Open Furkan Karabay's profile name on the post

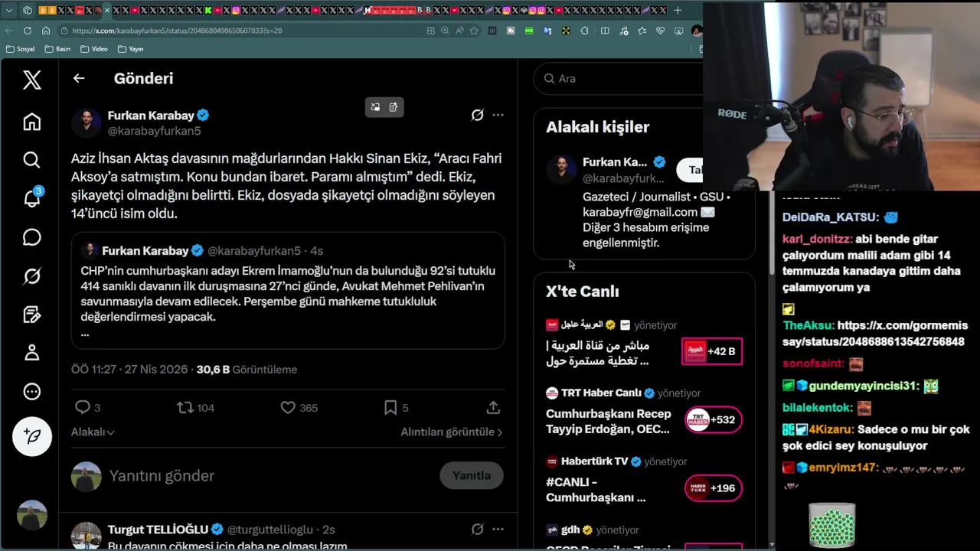(151, 115)
